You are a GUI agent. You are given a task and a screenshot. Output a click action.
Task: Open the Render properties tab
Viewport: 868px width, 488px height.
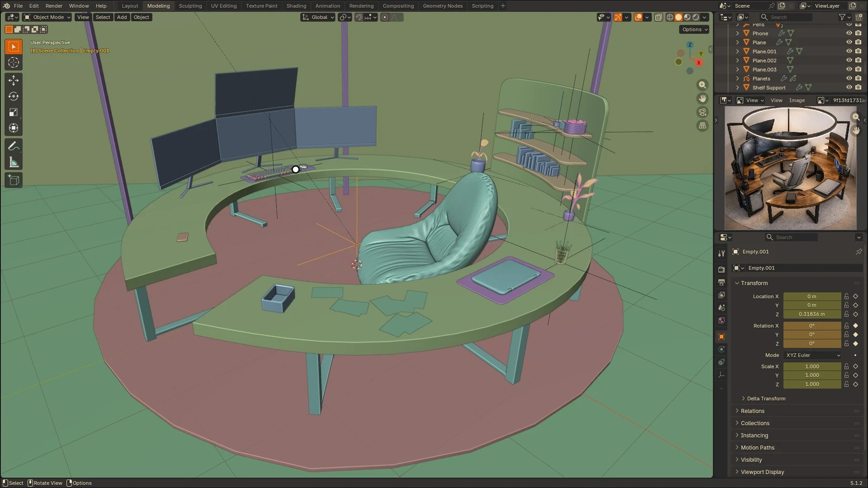[722, 269]
